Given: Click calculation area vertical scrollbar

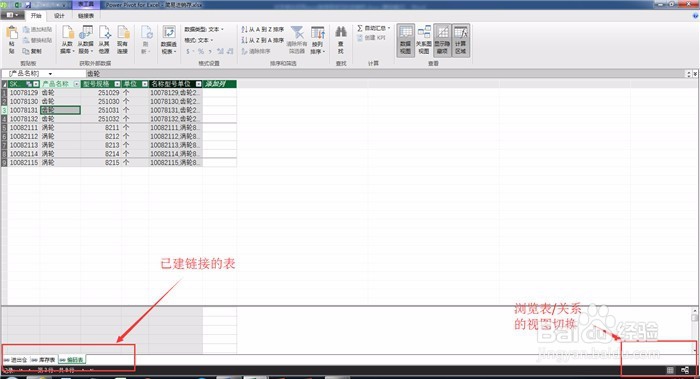Looking at the screenshot, I should (x=695, y=329).
